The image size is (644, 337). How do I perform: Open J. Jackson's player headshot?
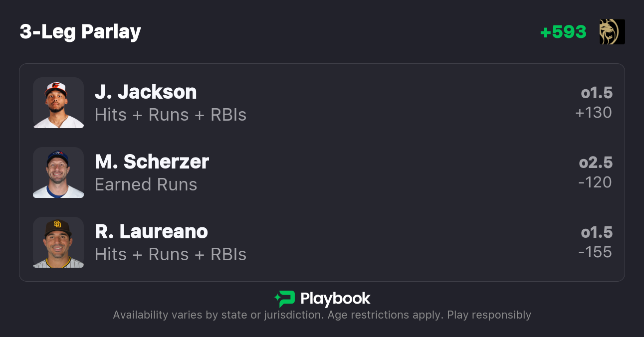point(58,103)
